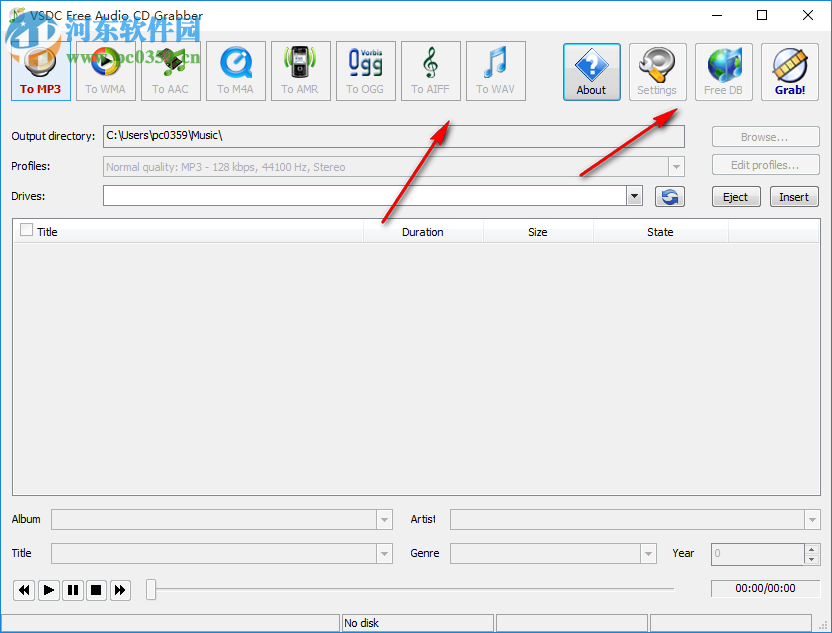
Task: Click the Eject button
Action: click(735, 196)
